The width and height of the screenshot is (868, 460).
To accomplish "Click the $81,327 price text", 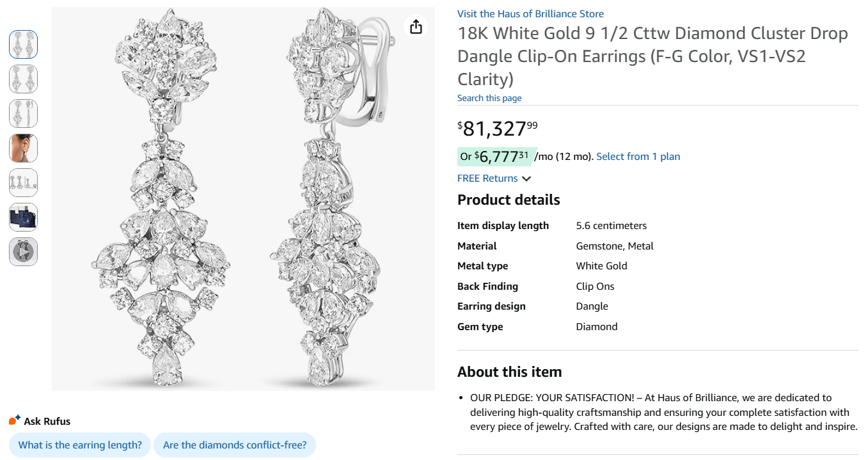I will 496,127.
